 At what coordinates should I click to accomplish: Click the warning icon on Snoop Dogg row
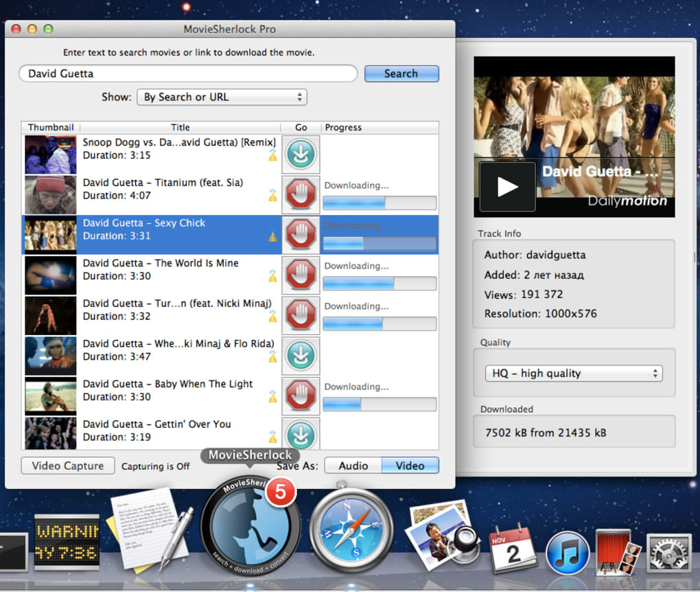[x=272, y=155]
